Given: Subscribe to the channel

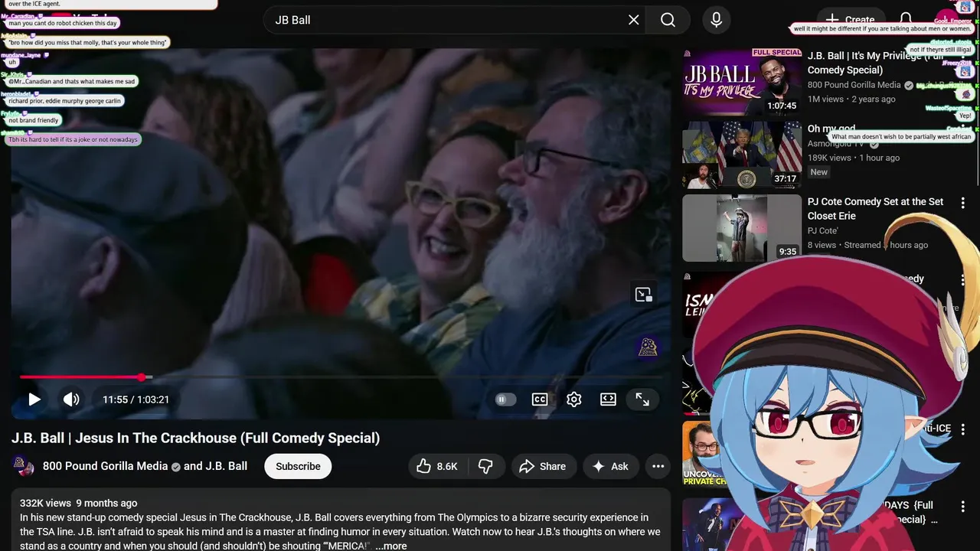Looking at the screenshot, I should pos(298,466).
